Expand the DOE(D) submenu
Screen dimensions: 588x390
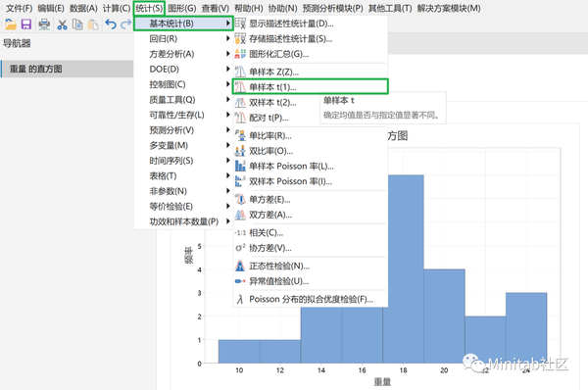click(x=184, y=69)
